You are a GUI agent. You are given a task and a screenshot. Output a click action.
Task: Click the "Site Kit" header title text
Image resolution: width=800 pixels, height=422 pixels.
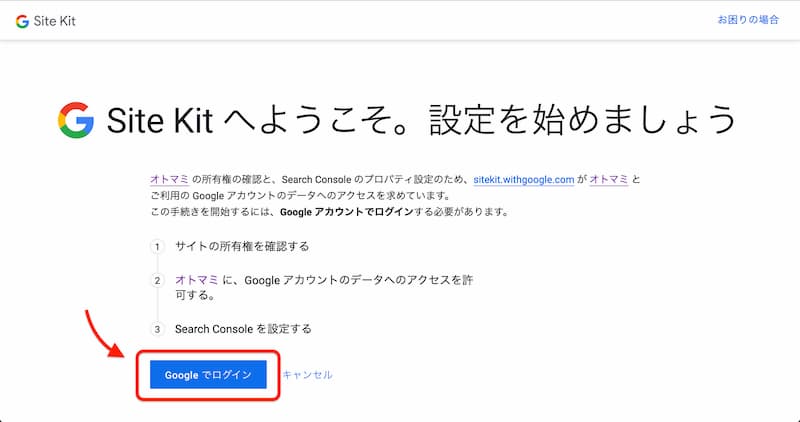click(55, 21)
